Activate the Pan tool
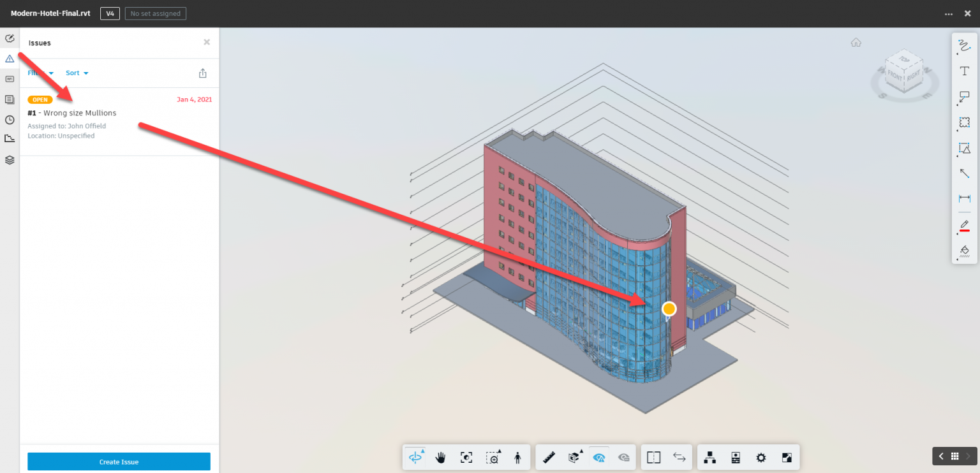 click(440, 457)
